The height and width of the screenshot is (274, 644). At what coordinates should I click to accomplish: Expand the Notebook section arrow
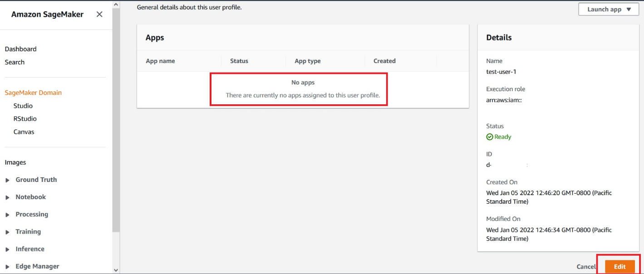(7, 197)
